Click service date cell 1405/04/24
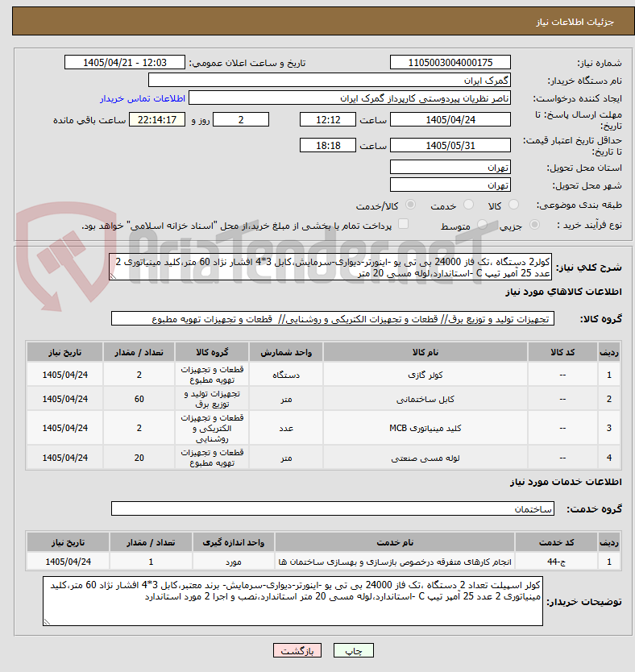Viewport: 635px width, 672px height. [68, 562]
